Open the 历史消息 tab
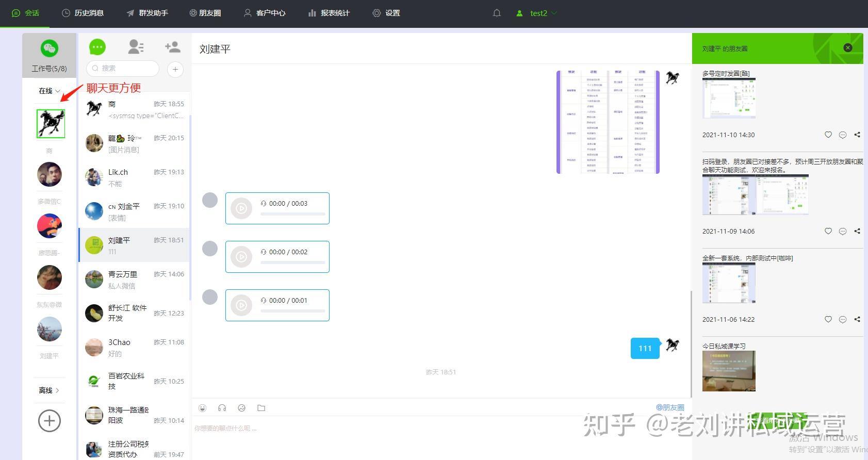Image resolution: width=868 pixels, height=460 pixels. point(83,13)
